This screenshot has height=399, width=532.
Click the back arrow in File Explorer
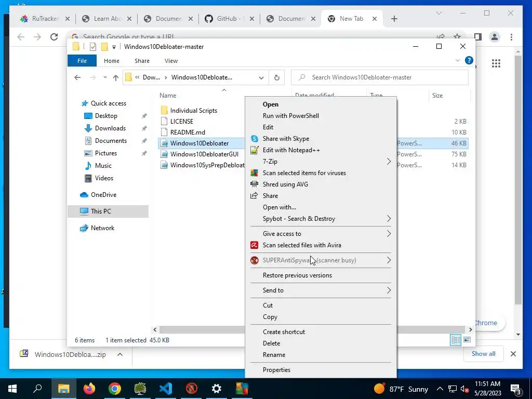click(x=77, y=78)
